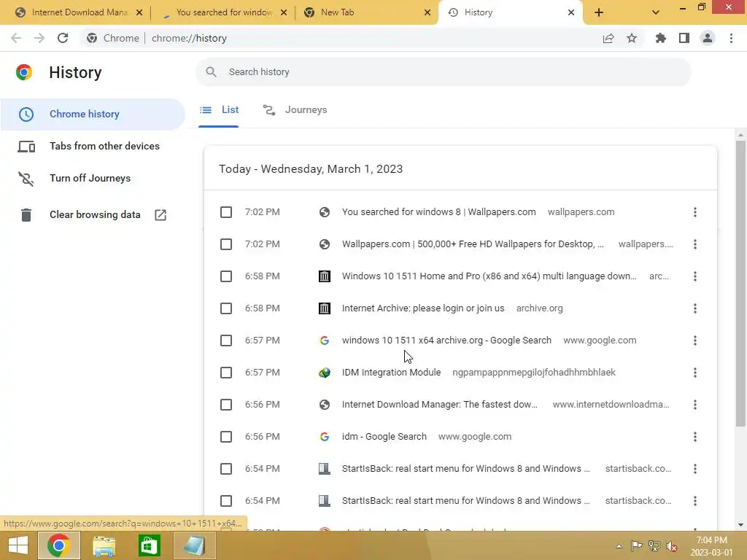Check box for 'Wallpapers.com | 500,000+' entry

226,244
